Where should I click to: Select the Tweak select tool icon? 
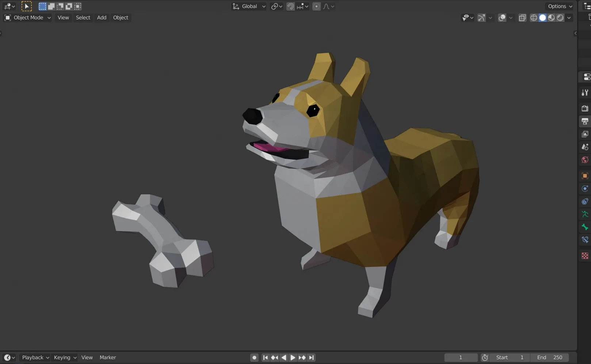point(26,6)
